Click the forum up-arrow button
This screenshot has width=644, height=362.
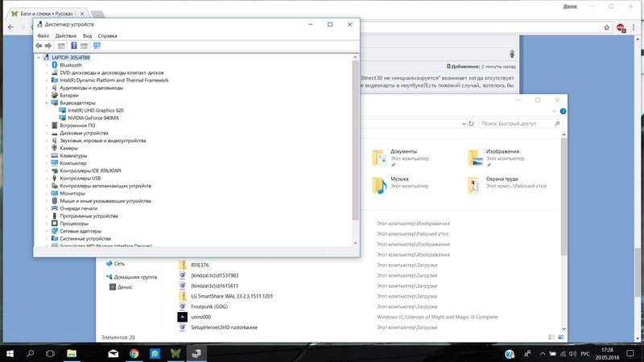(x=512, y=54)
